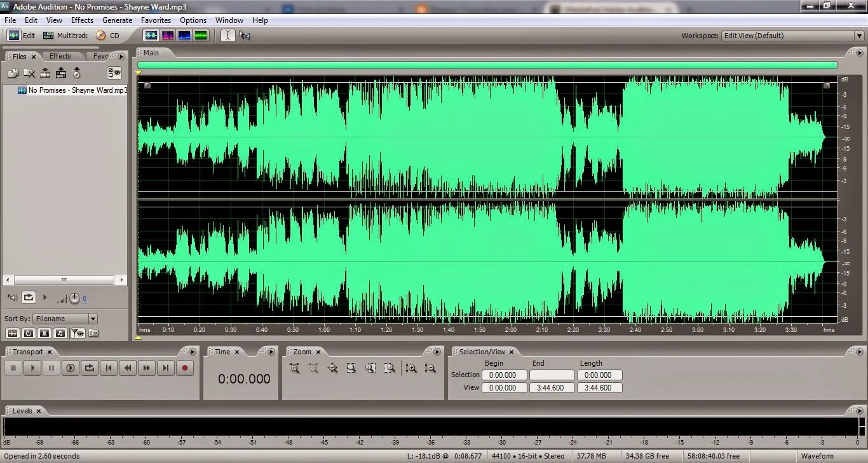Click the Play transport button
Screen dimensions: 868x463
point(32,368)
